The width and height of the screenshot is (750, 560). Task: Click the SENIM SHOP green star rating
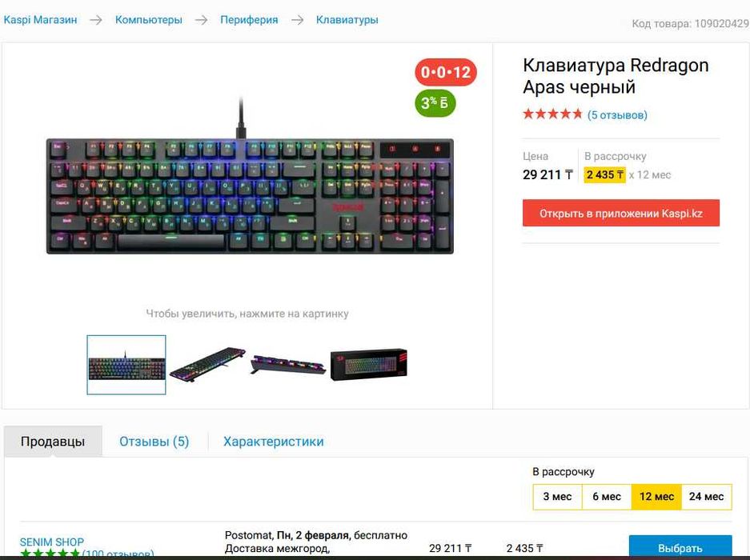coord(50,554)
